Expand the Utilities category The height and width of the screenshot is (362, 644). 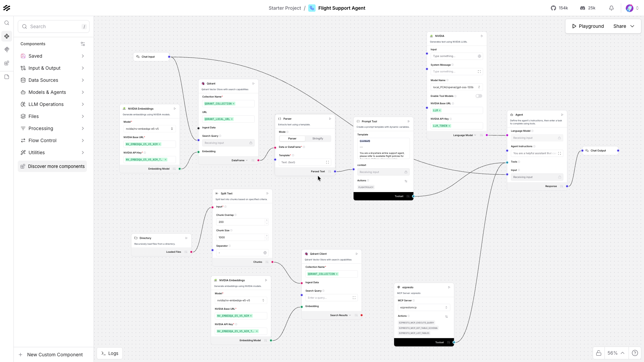coord(52,153)
